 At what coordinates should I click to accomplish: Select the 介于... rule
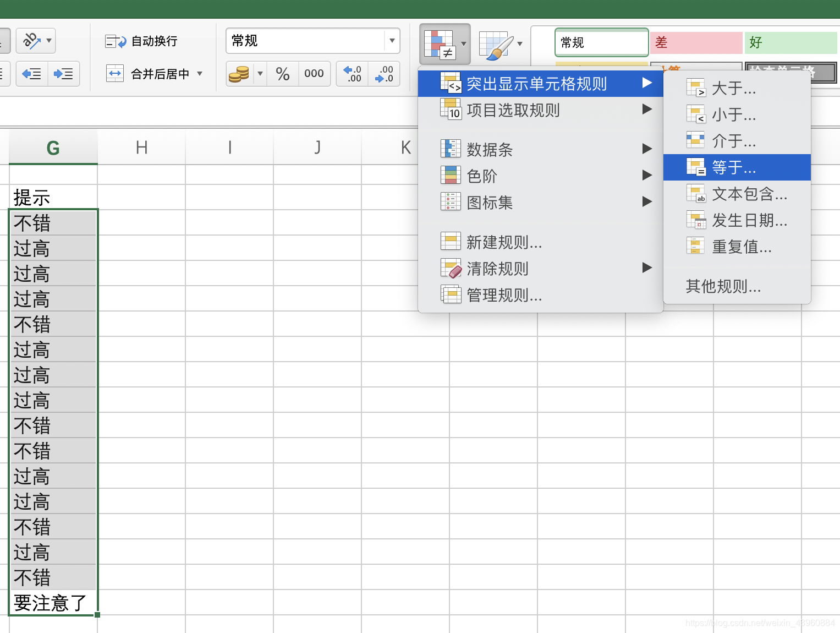coord(737,141)
